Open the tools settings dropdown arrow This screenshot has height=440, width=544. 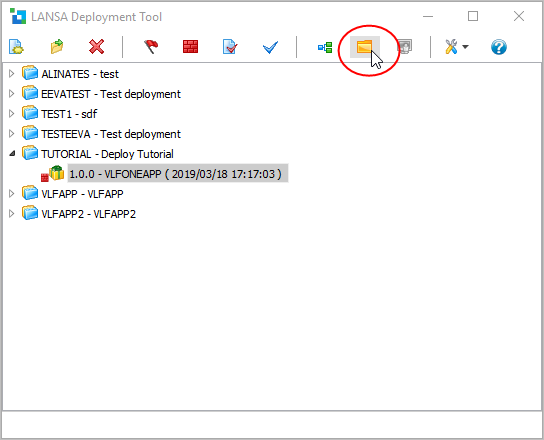pos(466,46)
